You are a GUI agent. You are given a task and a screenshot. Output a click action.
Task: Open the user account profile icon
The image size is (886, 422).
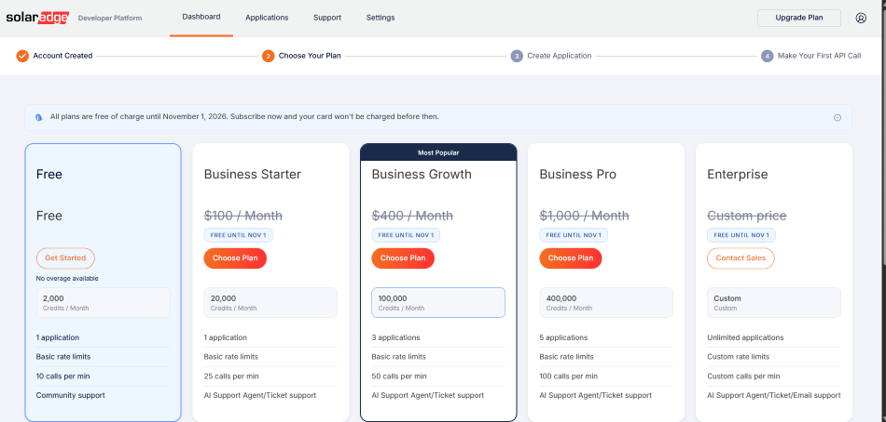(x=861, y=18)
